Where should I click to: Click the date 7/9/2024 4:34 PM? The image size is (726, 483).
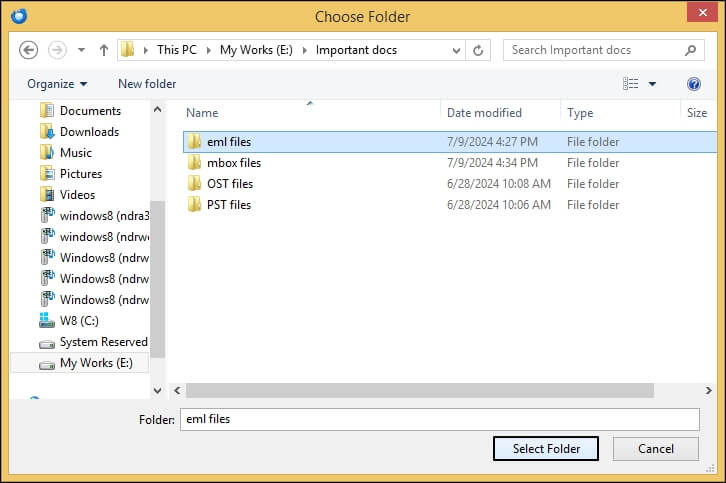pos(492,163)
